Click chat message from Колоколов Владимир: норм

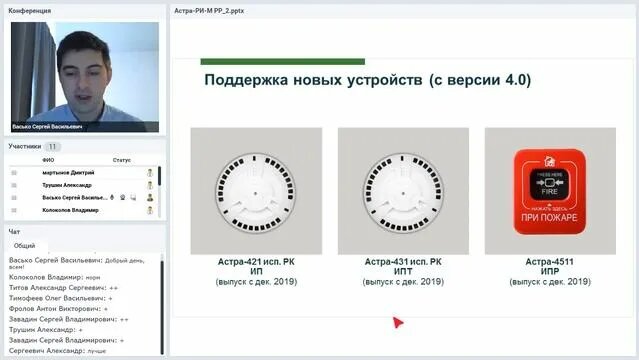(55, 277)
